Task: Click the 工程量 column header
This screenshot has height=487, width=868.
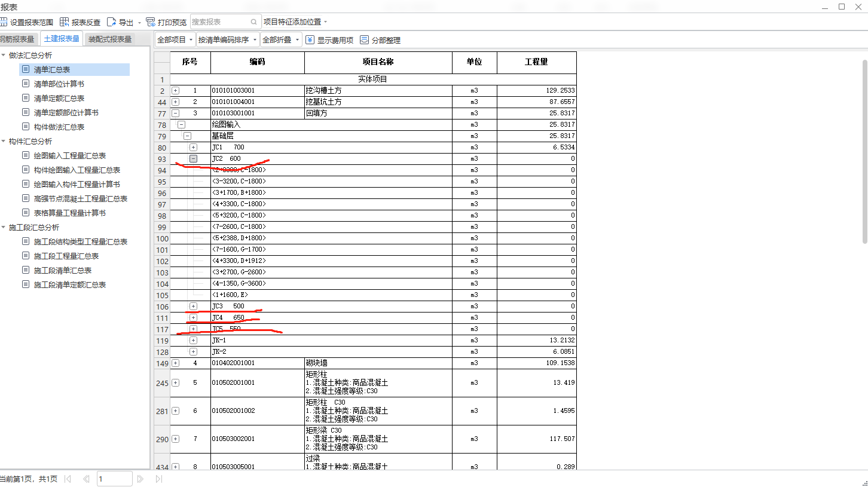Action: [x=537, y=62]
